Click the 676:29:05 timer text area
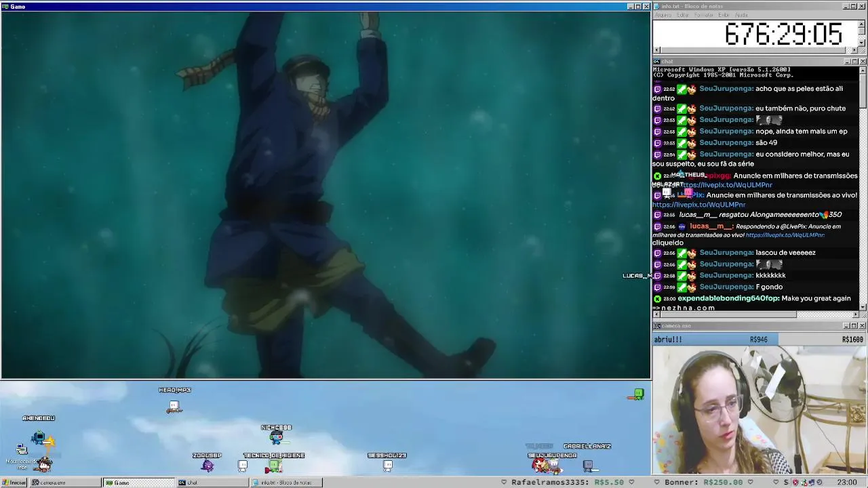The width and height of the screenshot is (868, 488). (x=783, y=34)
